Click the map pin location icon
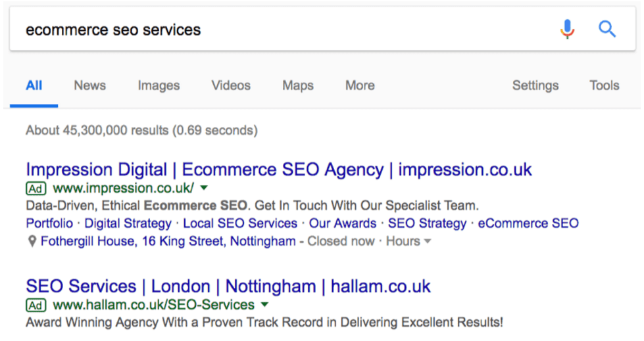644x341 pixels. click(x=32, y=242)
